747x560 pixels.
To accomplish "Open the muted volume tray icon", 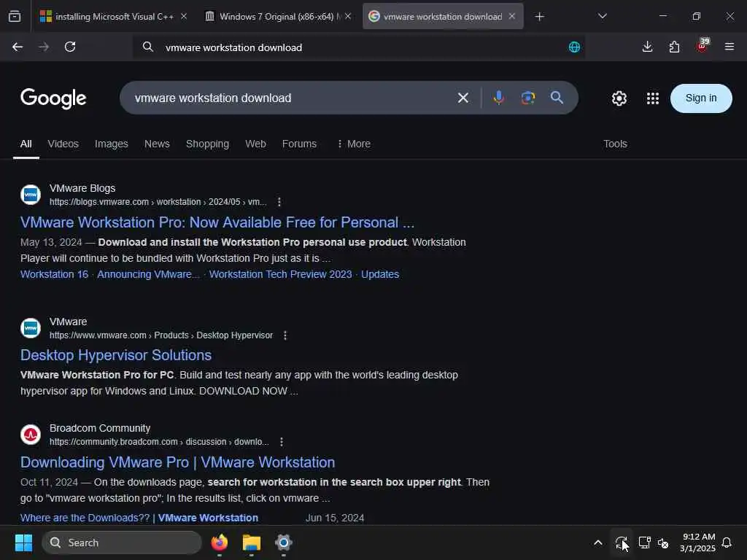I will tap(662, 542).
